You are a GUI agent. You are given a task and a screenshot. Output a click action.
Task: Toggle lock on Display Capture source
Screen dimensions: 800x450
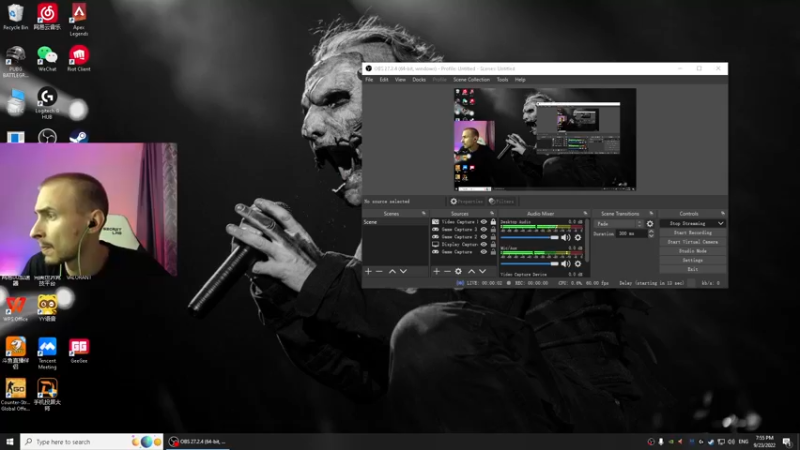[x=493, y=244]
